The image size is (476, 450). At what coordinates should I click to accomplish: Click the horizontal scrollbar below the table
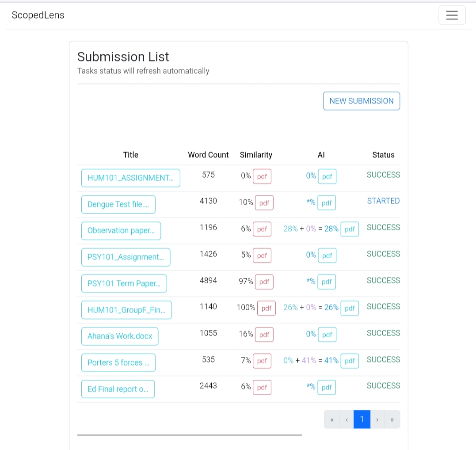point(189,435)
